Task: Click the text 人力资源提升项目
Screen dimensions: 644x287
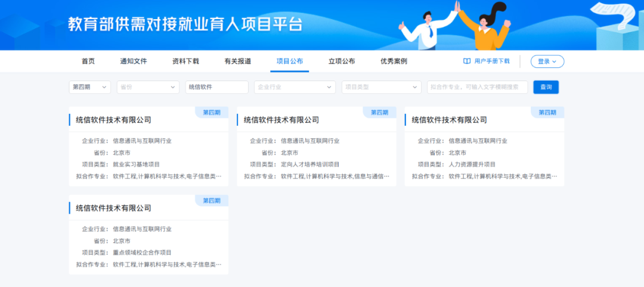Action: click(x=472, y=165)
